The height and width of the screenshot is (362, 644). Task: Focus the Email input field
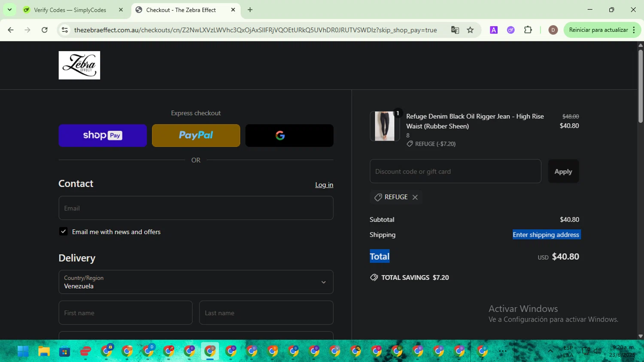[196, 208]
